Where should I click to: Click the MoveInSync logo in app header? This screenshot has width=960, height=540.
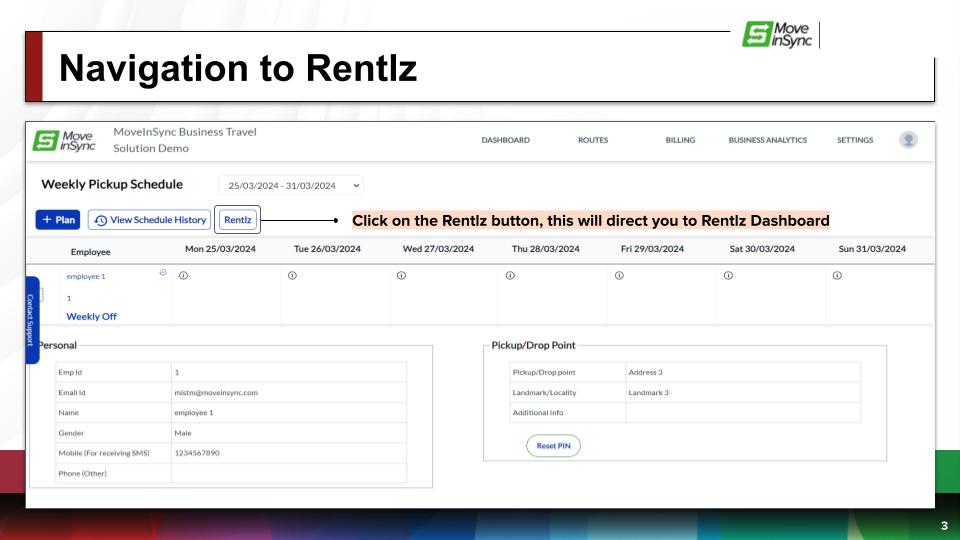[64, 141]
